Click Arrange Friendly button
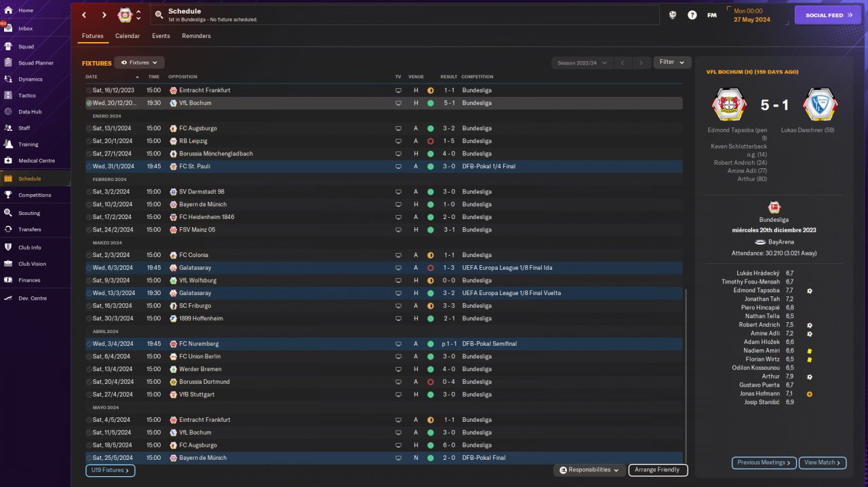The image size is (868, 487). coord(658,470)
